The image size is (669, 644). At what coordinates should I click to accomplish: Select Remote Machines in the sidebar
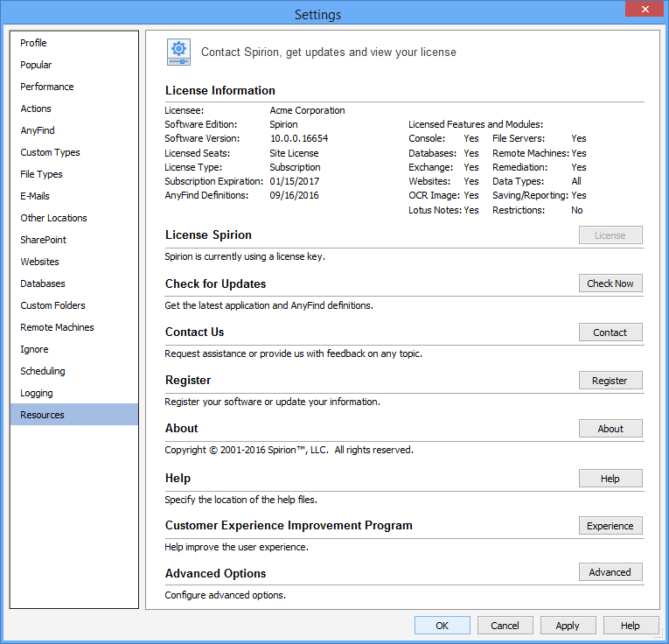57,327
